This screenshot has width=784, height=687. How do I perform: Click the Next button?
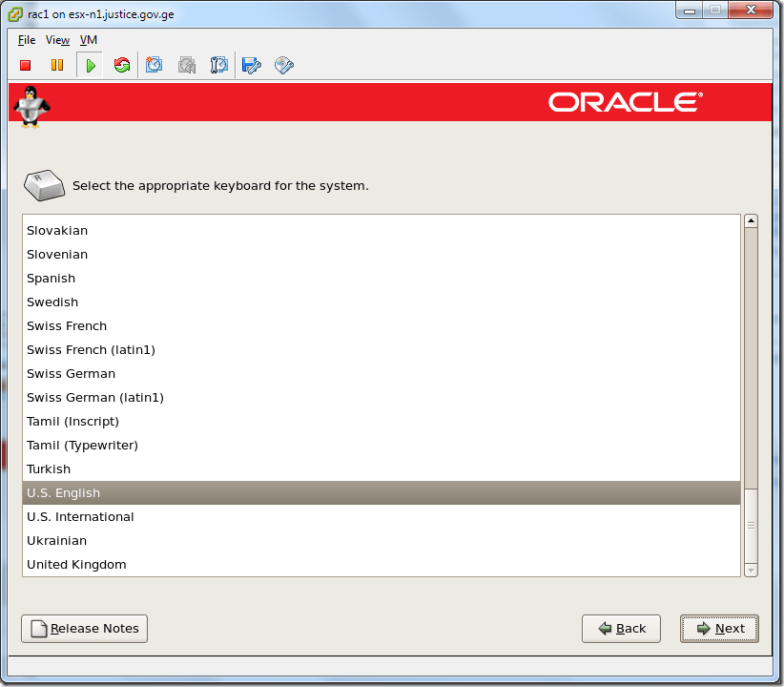click(719, 628)
